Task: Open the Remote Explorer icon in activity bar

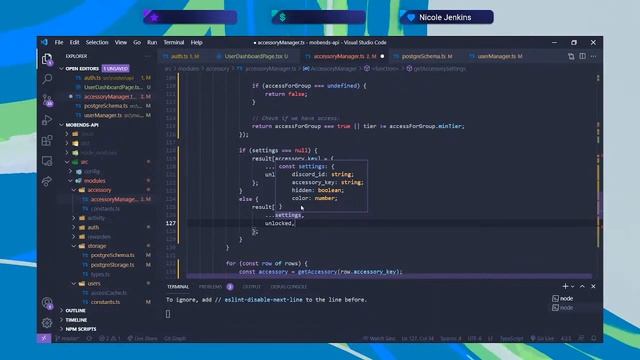Action: pyautogui.click(x=47, y=161)
